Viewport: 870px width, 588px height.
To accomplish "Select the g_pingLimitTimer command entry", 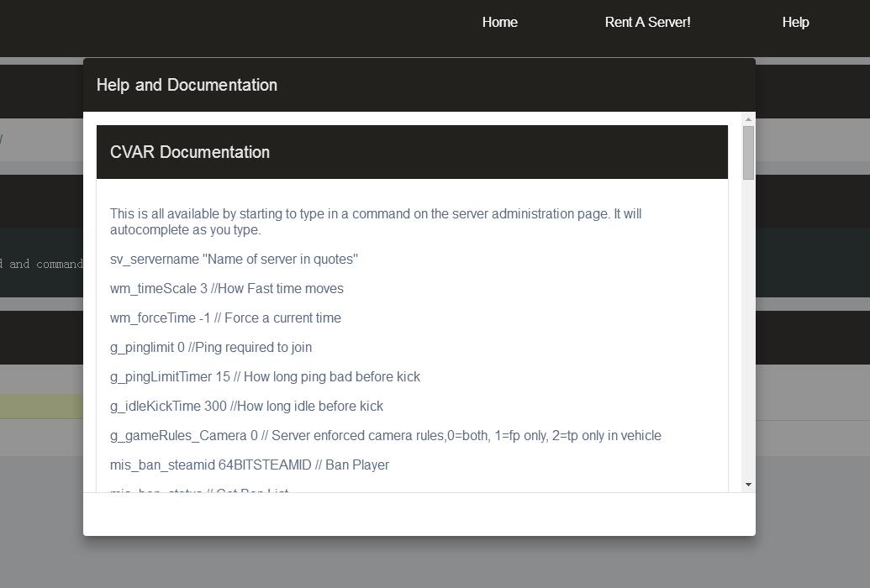I will tap(265, 377).
